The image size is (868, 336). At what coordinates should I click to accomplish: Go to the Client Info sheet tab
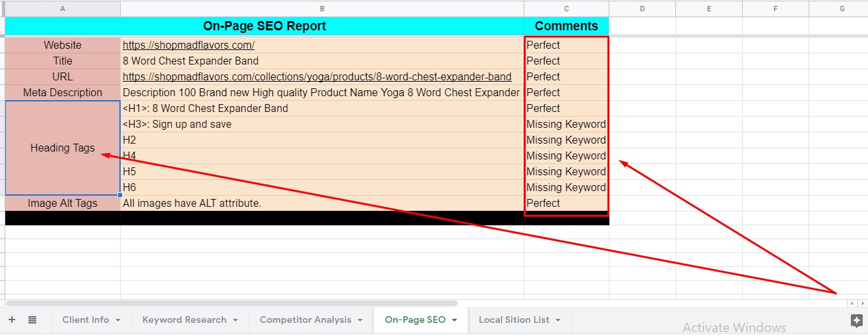tap(86, 320)
